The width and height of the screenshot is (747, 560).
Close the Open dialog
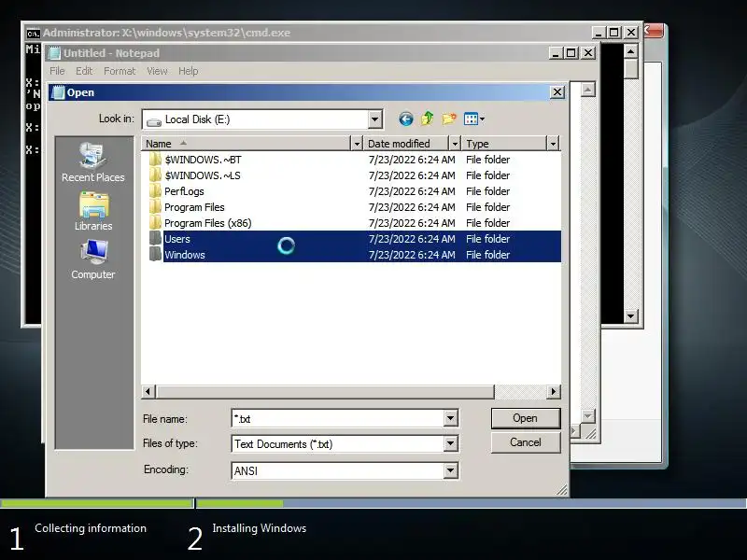[557, 91]
